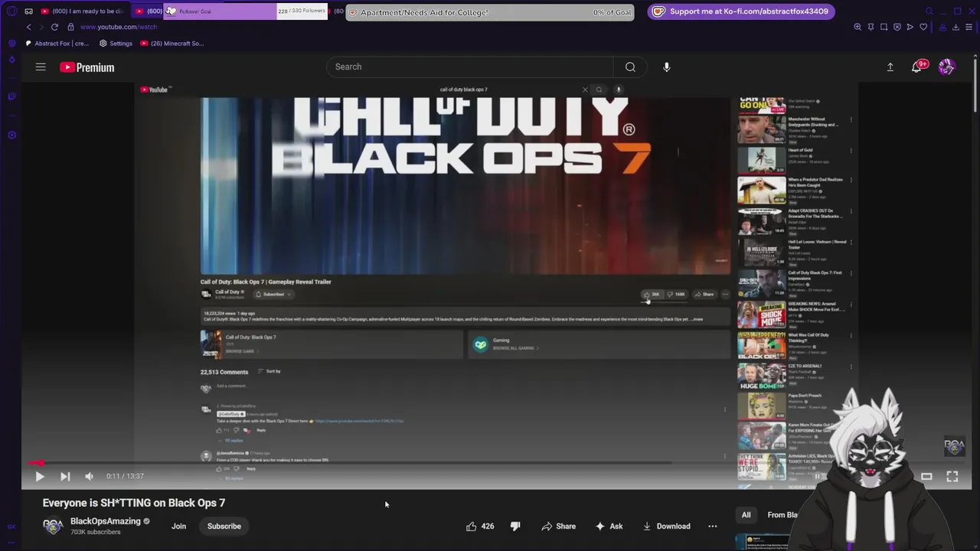This screenshot has height=551, width=980.
Task: Click the magnifier search button beside Search field
Action: point(630,67)
